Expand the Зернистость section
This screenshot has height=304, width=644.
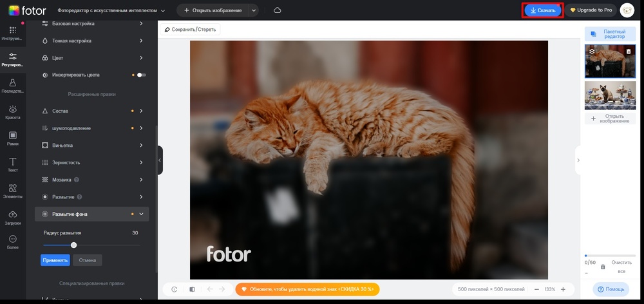pos(92,162)
